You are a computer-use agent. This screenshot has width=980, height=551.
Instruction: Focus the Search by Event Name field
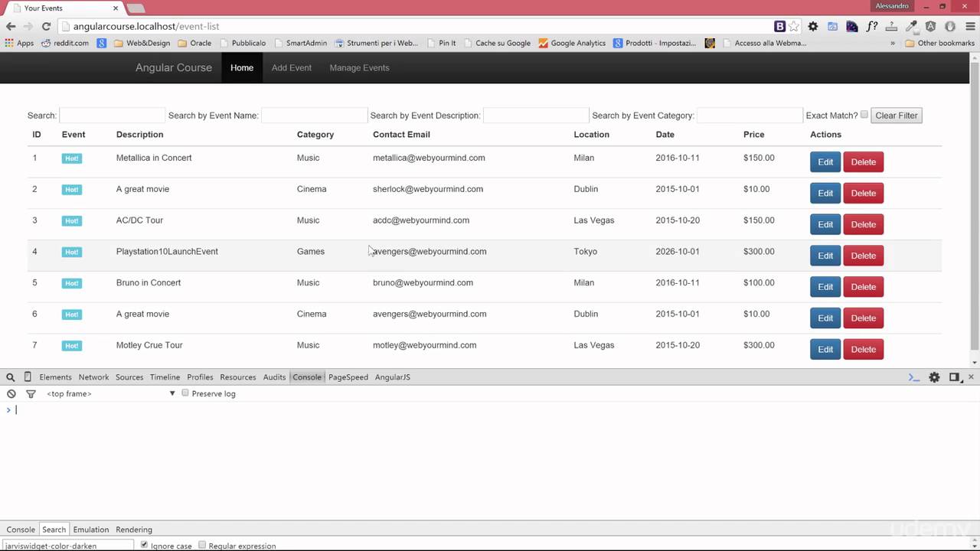point(314,116)
